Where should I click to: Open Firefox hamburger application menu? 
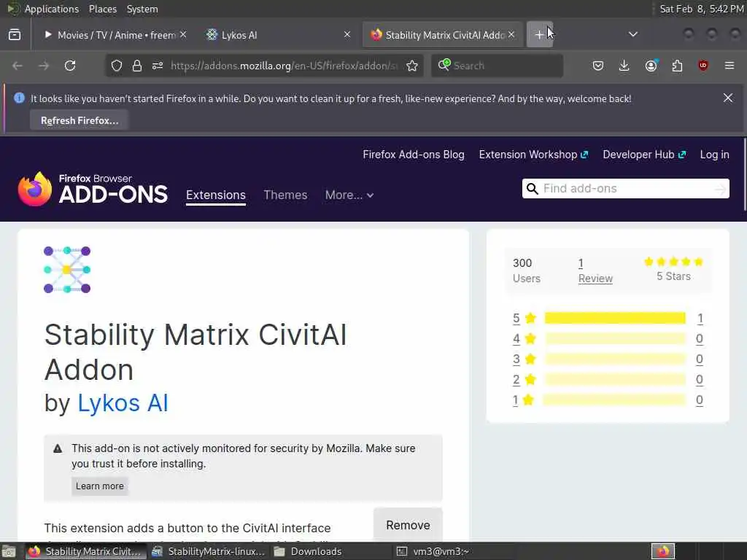pos(729,66)
